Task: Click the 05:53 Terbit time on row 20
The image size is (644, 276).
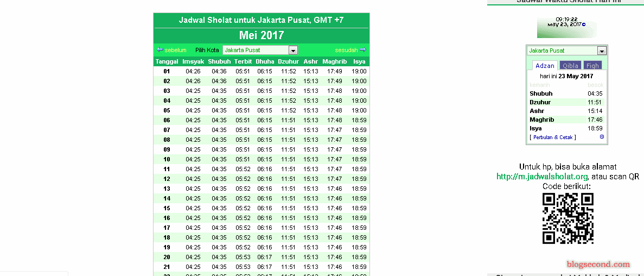Action: click(243, 257)
